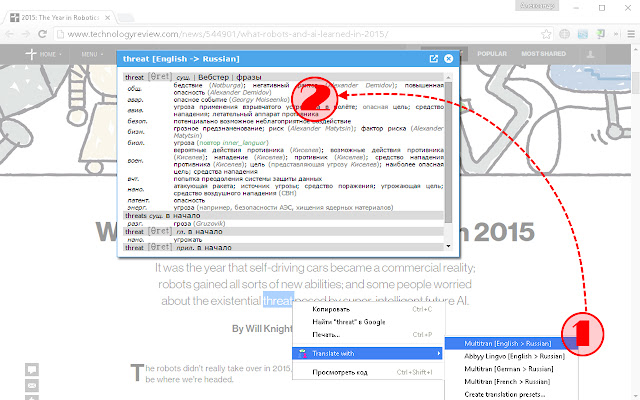Open the translation popup in a new window
640x400 pixels.
coord(433,59)
